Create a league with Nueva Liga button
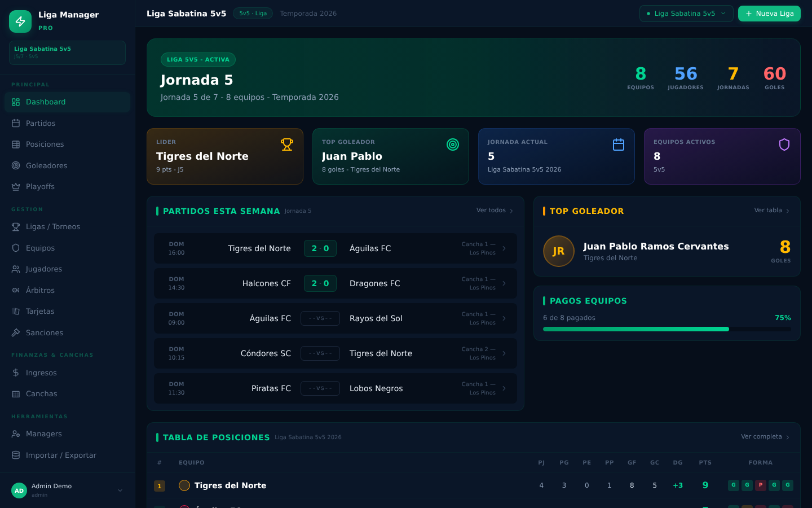This screenshot has height=508, width=812. click(x=769, y=14)
